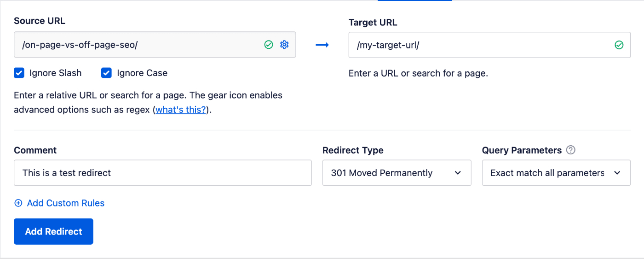Select the Comment text box
644x259 pixels.
point(162,173)
